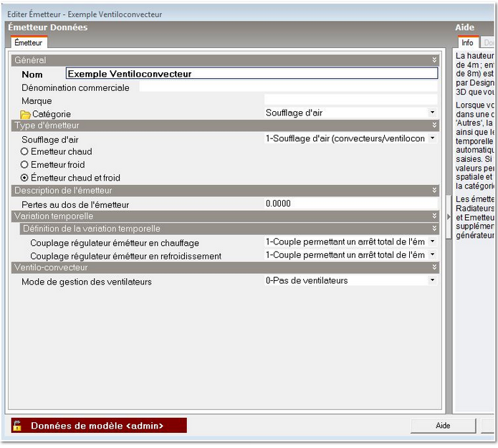Collapse the Variation temporelle section
The height and width of the screenshot is (448, 498).
[x=434, y=216]
